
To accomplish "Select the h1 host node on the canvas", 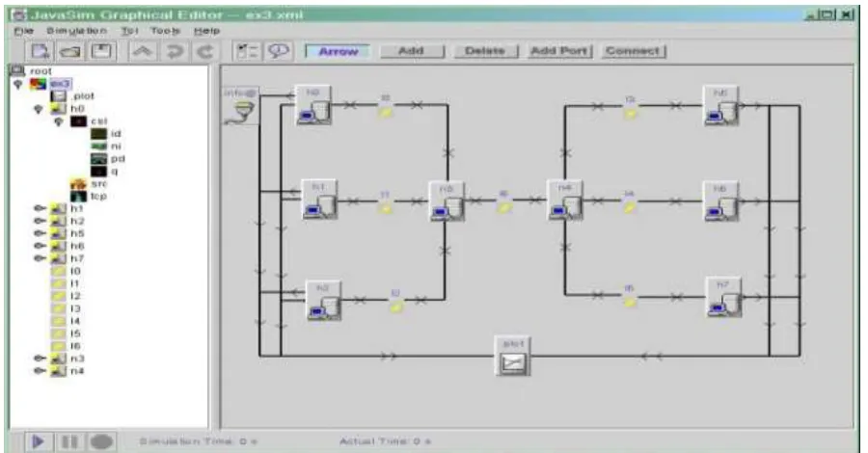I will [x=319, y=200].
